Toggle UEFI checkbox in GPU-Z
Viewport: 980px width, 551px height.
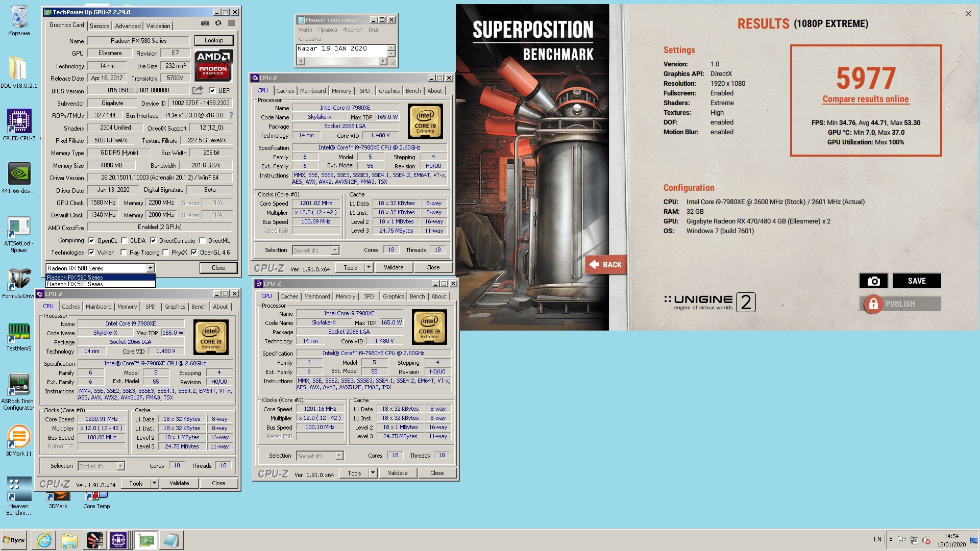coord(212,90)
